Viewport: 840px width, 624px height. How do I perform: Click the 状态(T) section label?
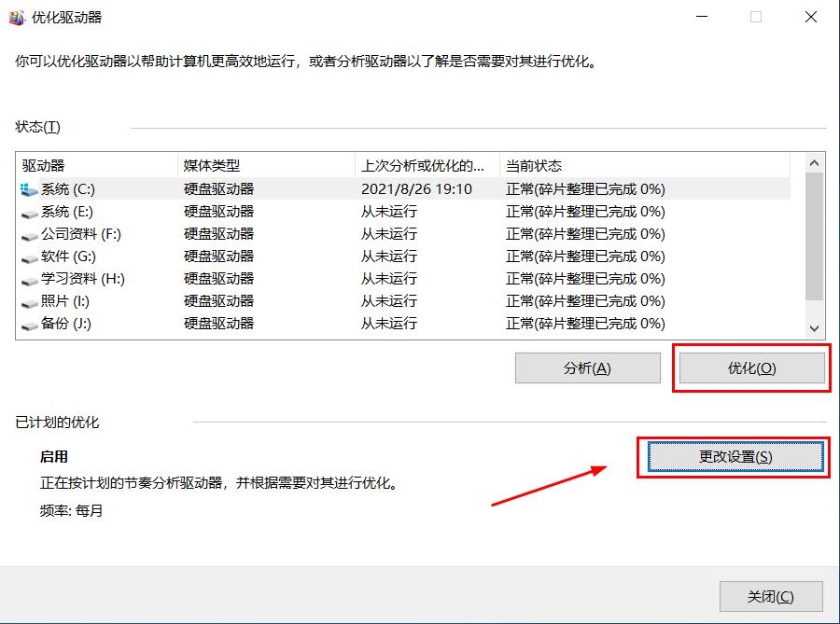(x=37, y=127)
